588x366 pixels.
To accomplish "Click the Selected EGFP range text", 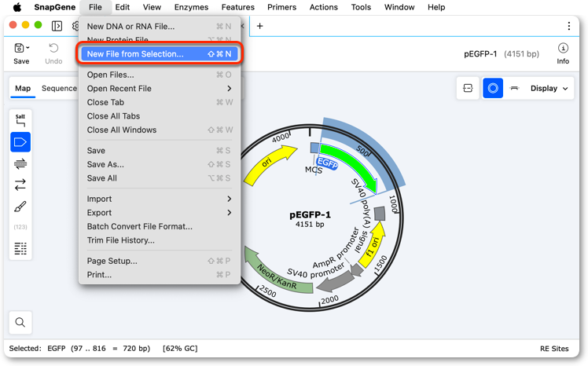I will click(x=79, y=349).
